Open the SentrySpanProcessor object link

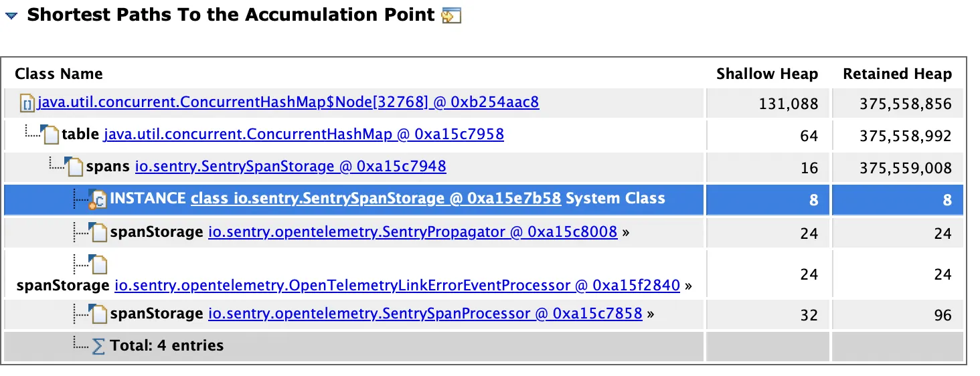tap(425, 313)
